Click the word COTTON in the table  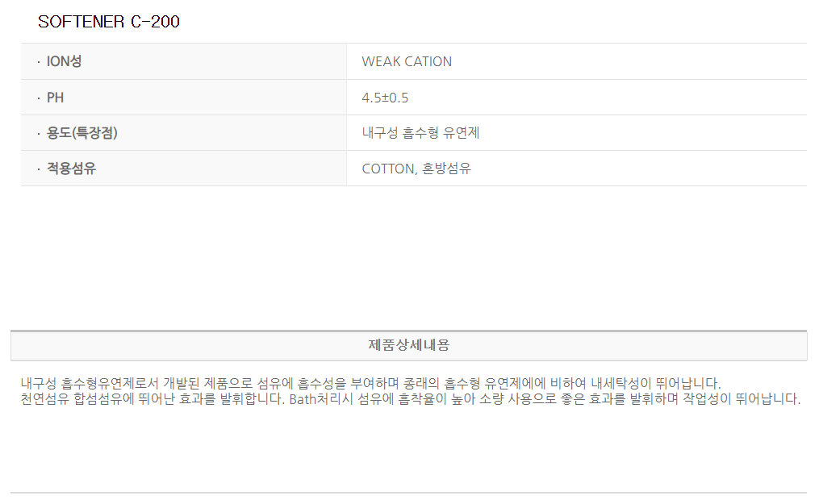tap(388, 169)
